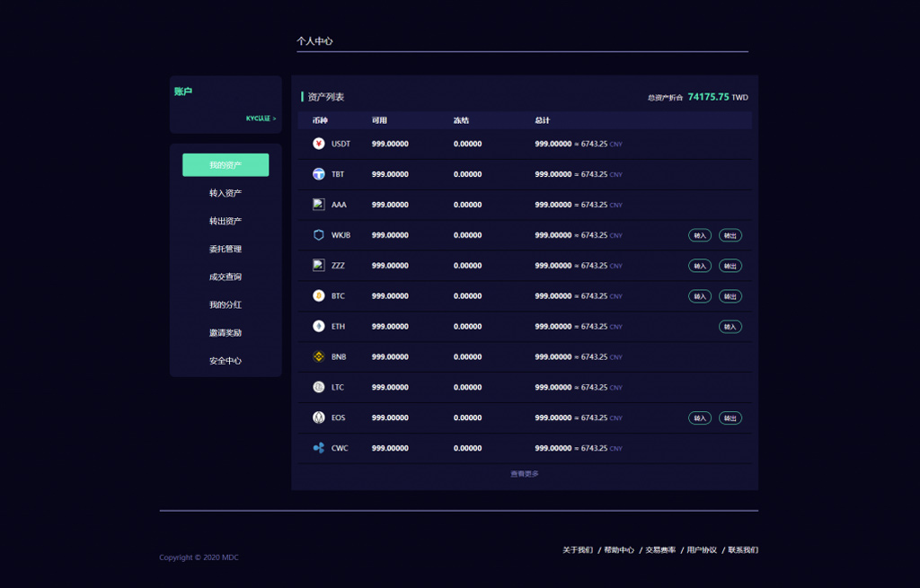Open 安全中心 from the sidebar menu
This screenshot has width=920, height=588.
tap(225, 362)
